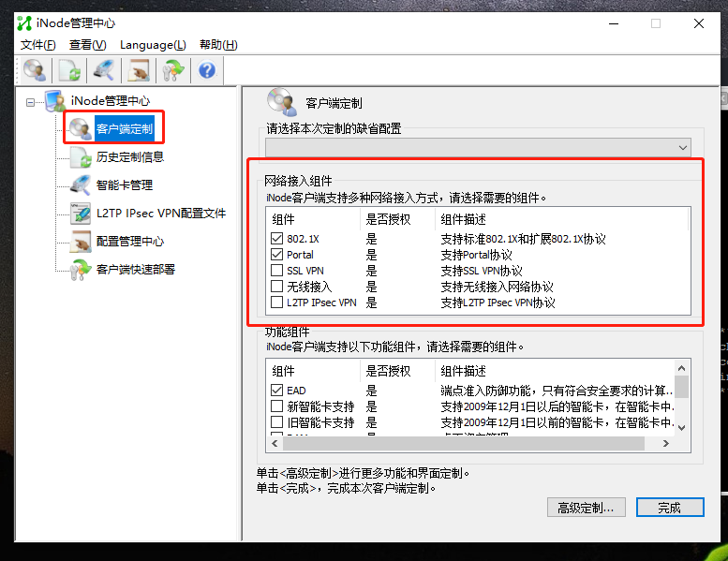
Task: Click the blue help question mark icon
Action: (x=207, y=70)
